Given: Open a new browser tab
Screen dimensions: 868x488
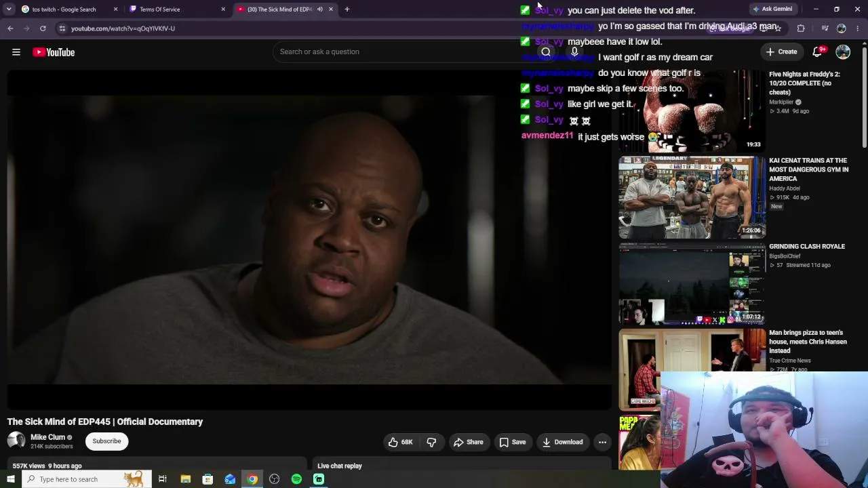Looking at the screenshot, I should 347,9.
